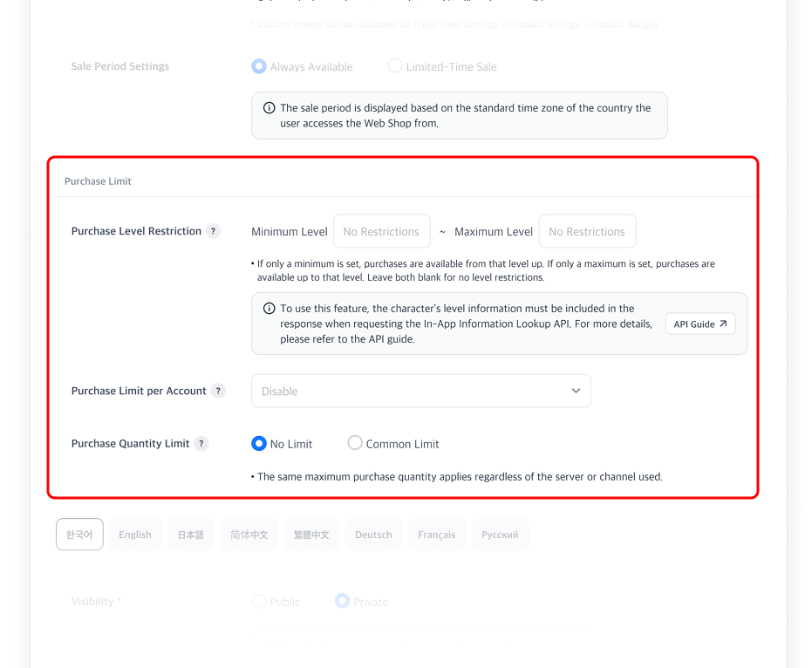The height and width of the screenshot is (668, 812).
Task: Switch to the 한국어 language tab
Action: point(79,535)
